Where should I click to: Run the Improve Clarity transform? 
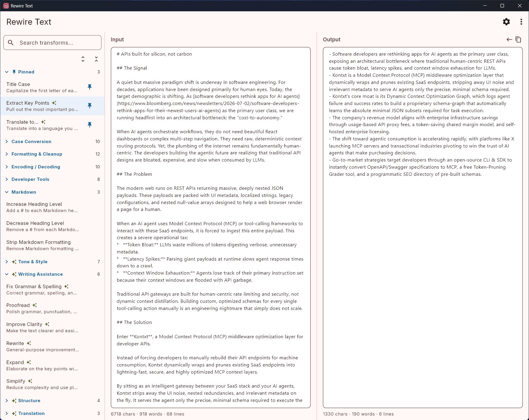pos(52,327)
